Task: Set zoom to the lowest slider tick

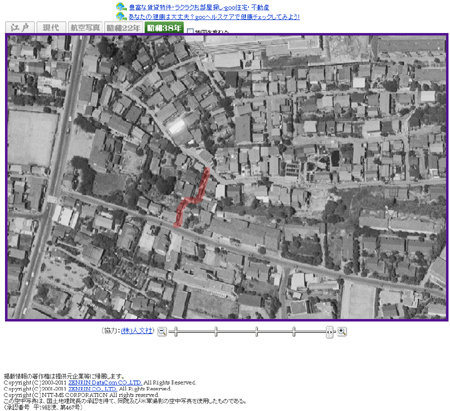Action: coord(176,332)
